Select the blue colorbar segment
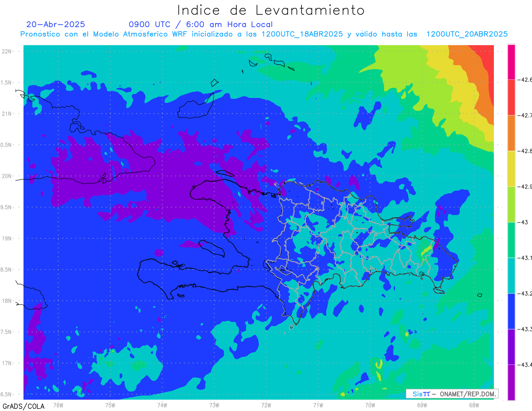532x411 pixels. coord(511,311)
